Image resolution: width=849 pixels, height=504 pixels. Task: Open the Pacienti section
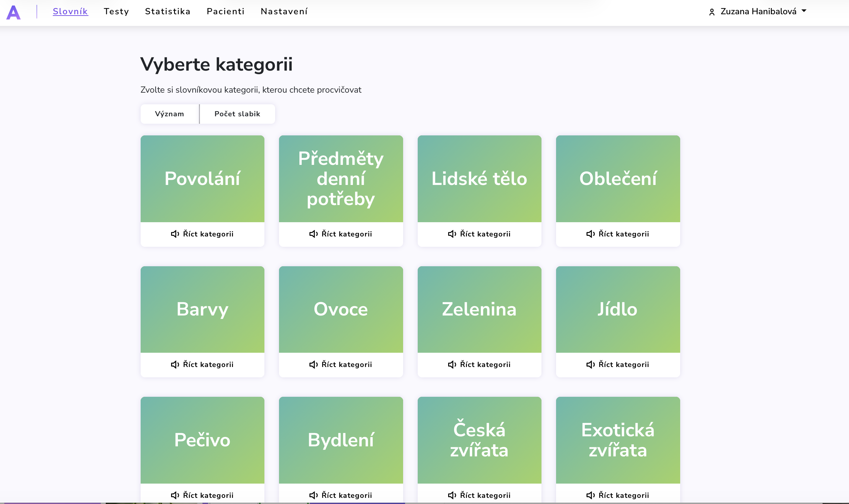(x=226, y=12)
